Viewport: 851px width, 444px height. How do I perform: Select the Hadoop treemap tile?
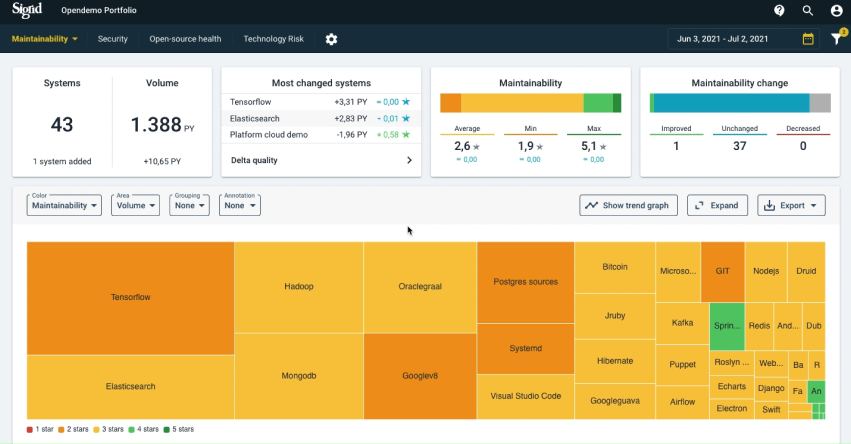coord(299,287)
